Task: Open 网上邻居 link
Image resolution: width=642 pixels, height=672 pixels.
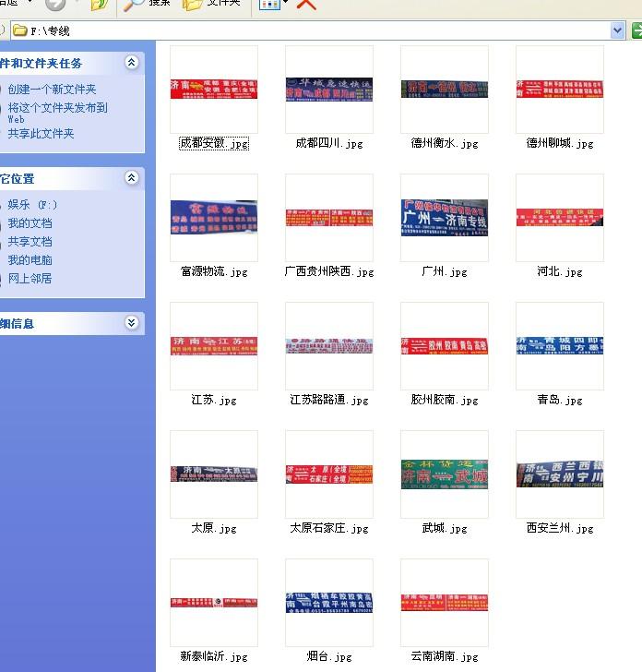Action: pyautogui.click(x=30, y=278)
